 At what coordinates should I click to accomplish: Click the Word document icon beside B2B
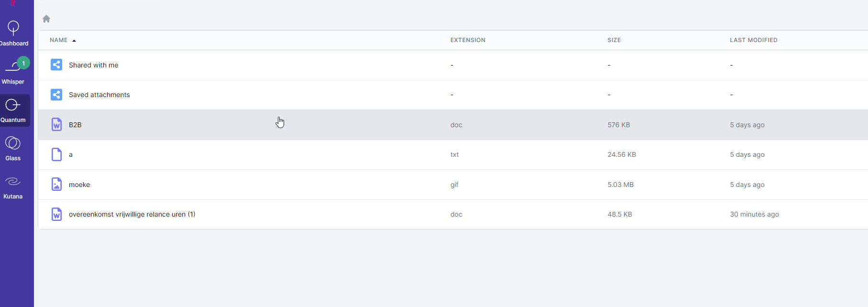click(56, 124)
